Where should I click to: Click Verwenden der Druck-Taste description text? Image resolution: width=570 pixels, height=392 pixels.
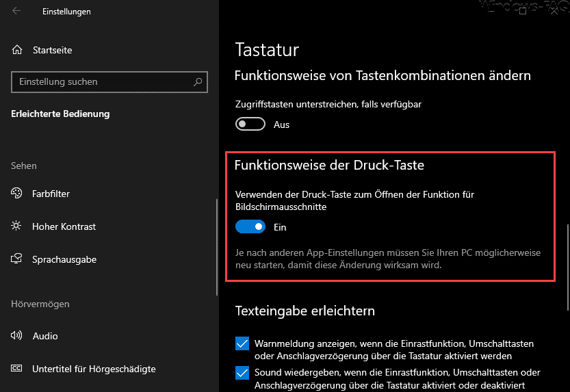point(354,200)
